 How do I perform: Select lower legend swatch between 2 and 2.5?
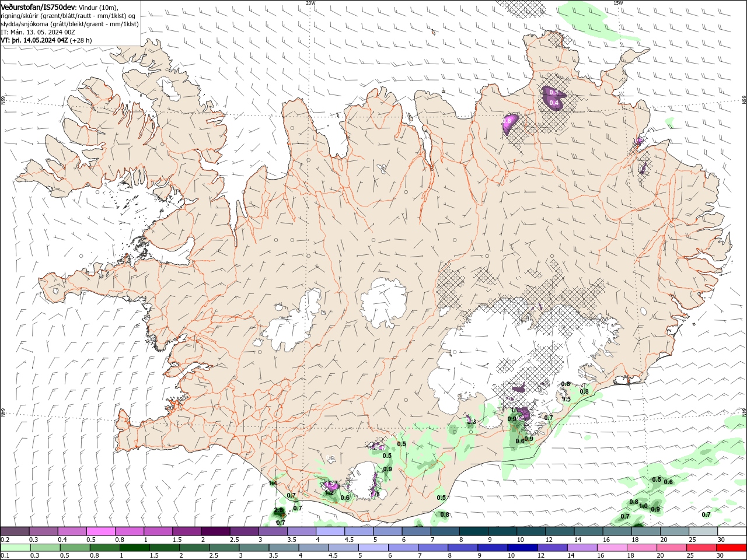(194, 548)
